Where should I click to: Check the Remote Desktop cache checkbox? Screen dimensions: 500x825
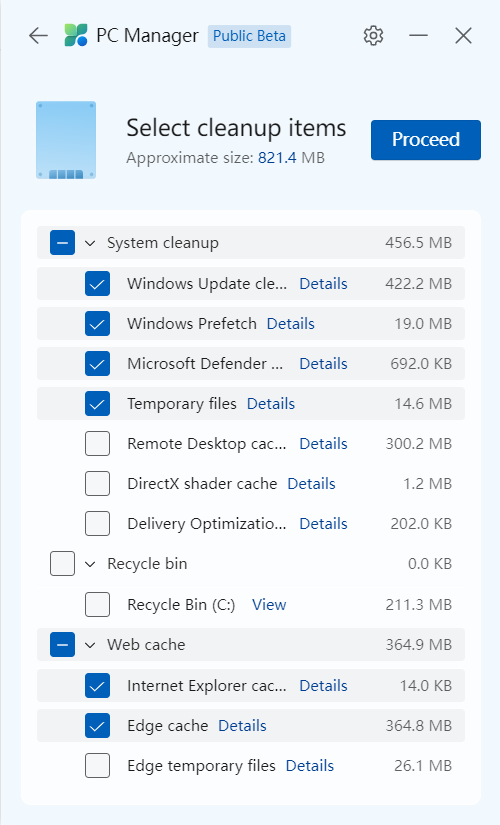point(97,444)
